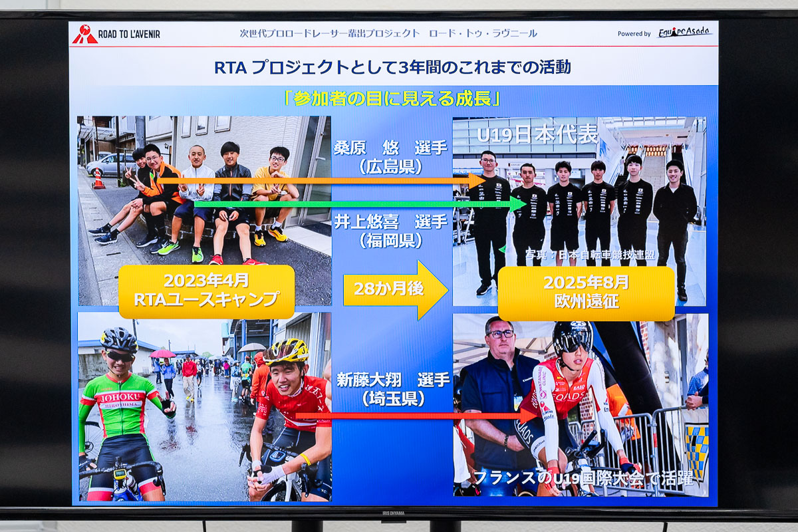Viewport: 798px width, 532px height.
Task: Click the Equipe Asada logo at top right
Action: (684, 32)
